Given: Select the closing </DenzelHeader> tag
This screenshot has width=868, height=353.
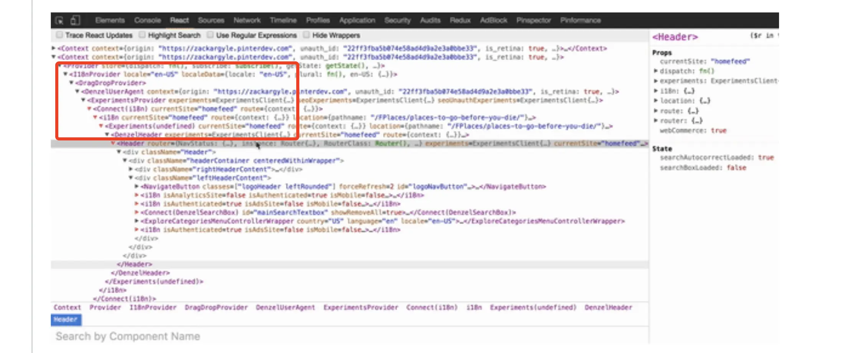Looking at the screenshot, I should click(140, 273).
